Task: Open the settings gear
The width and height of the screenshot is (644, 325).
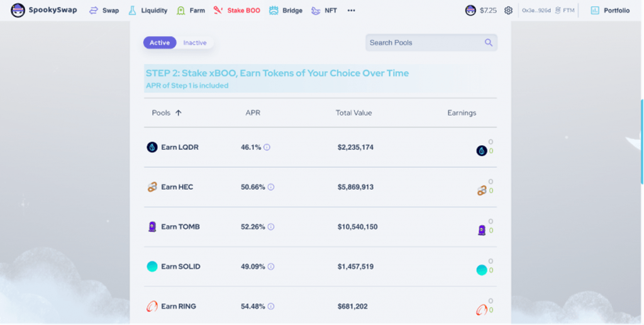Action: [x=508, y=10]
